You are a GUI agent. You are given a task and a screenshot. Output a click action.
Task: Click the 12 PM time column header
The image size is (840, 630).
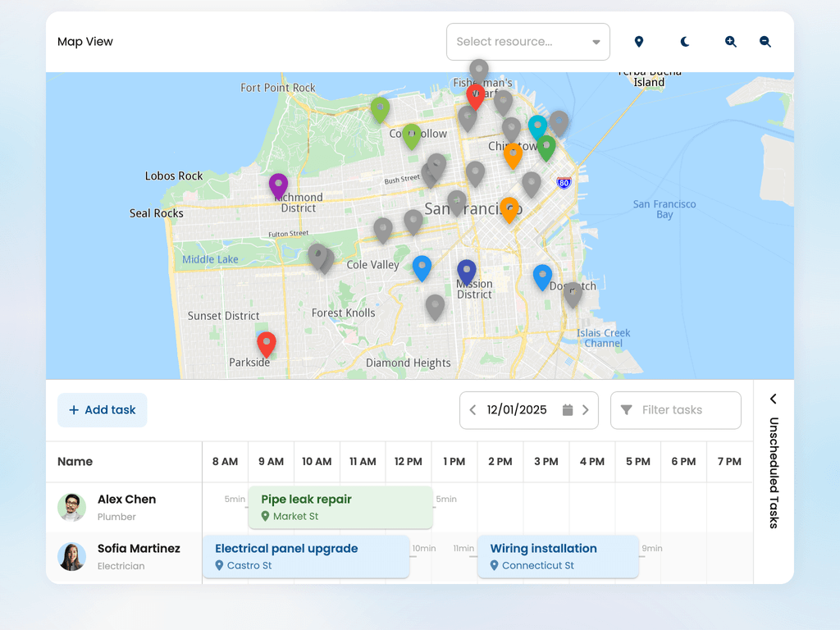pos(409,462)
